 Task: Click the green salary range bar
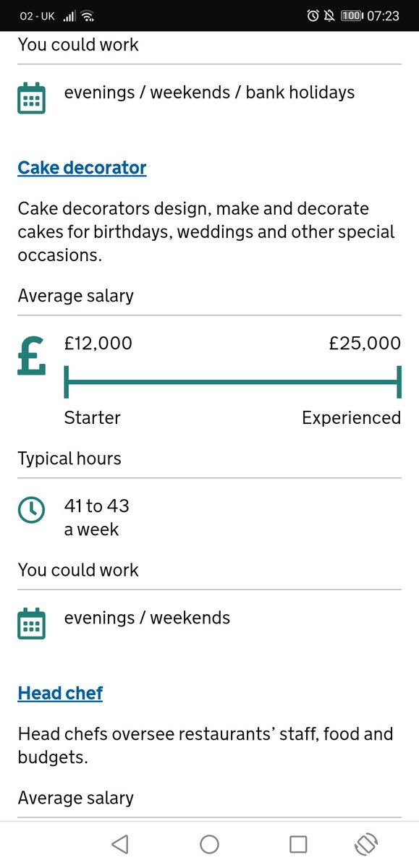232,381
